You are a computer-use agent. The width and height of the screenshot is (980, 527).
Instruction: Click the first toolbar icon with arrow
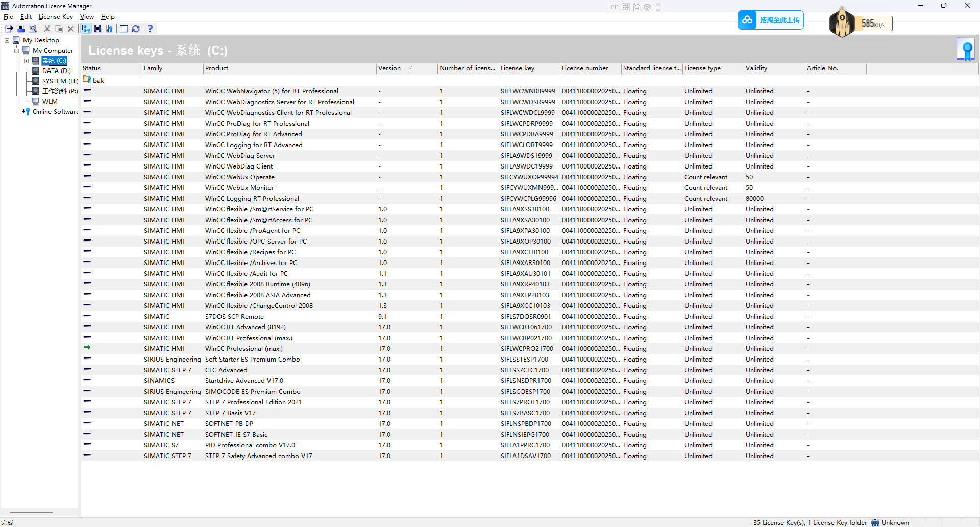coord(9,29)
